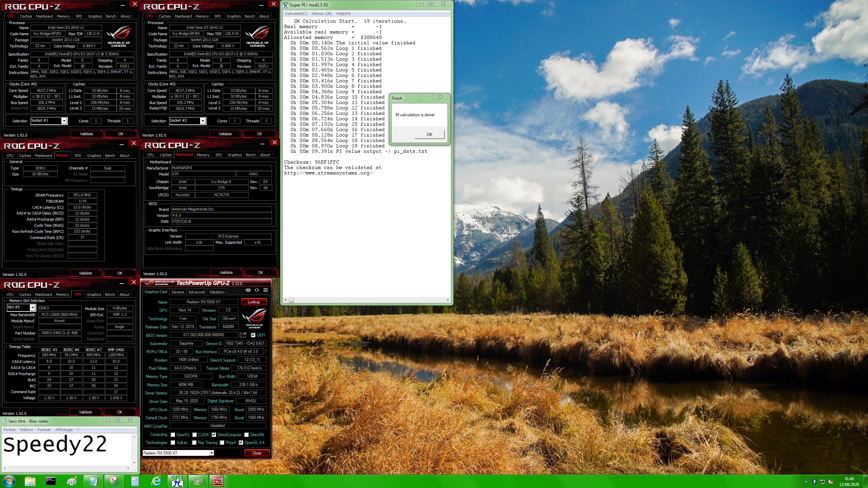Launch Command Prompt from the taskbar
This screenshot has width=868, height=488.
pyautogui.click(x=51, y=481)
